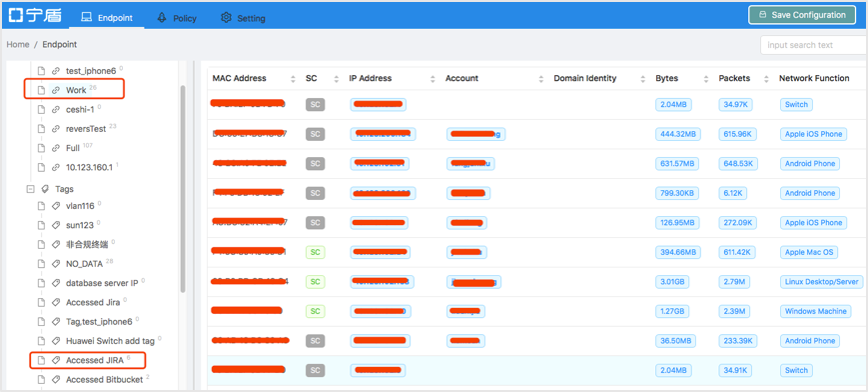Open the reversTest group
Viewport: 868px width, 392px height.
coord(86,129)
